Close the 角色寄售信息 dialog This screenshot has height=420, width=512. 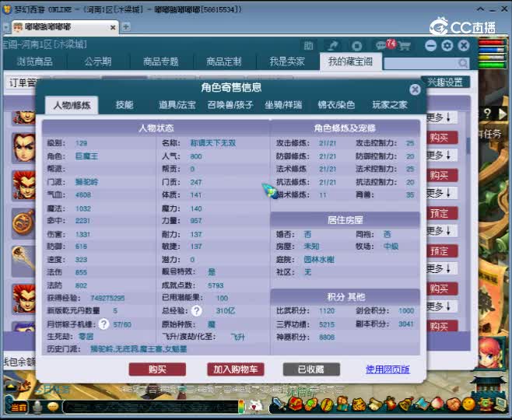[415, 89]
